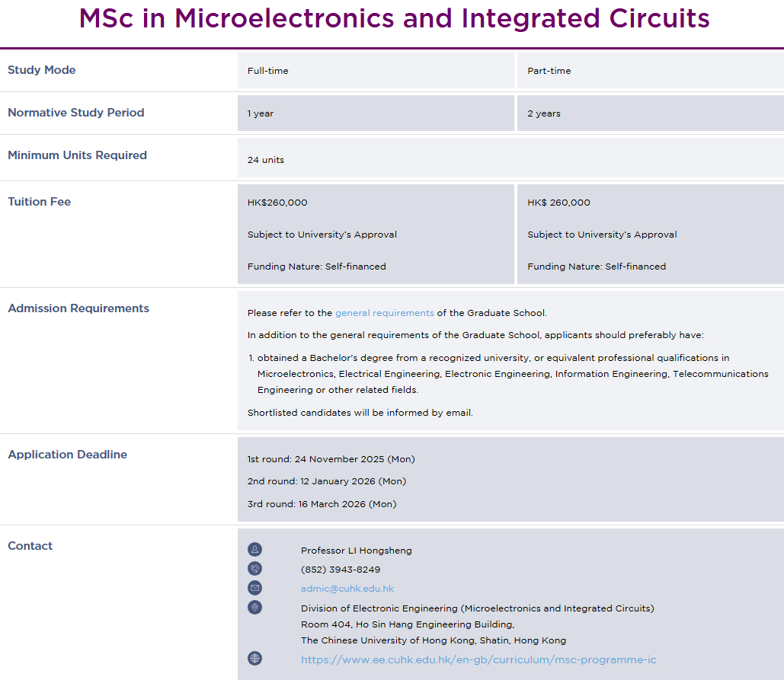This screenshot has width=784, height=680.
Task: Click the 1st round deadline date
Action: [331, 459]
